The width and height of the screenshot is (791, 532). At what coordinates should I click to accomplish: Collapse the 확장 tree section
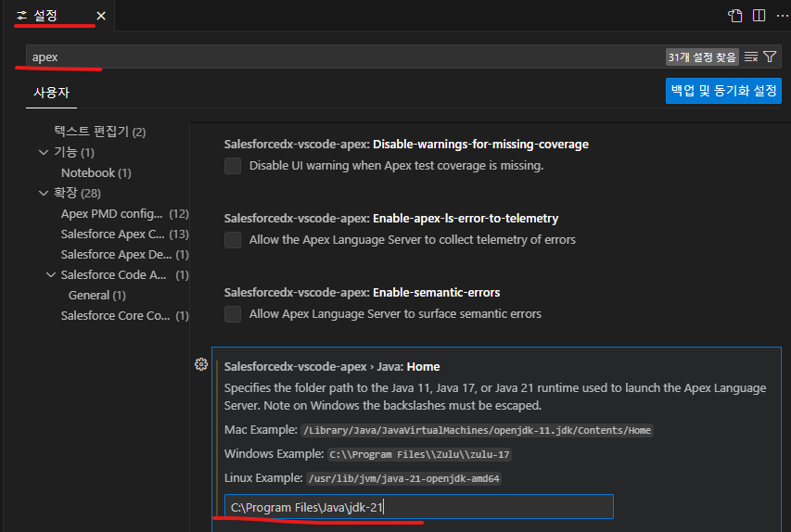(x=44, y=193)
